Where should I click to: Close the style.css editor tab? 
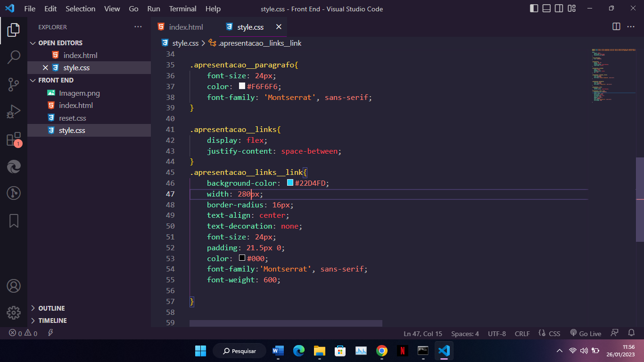279,27
